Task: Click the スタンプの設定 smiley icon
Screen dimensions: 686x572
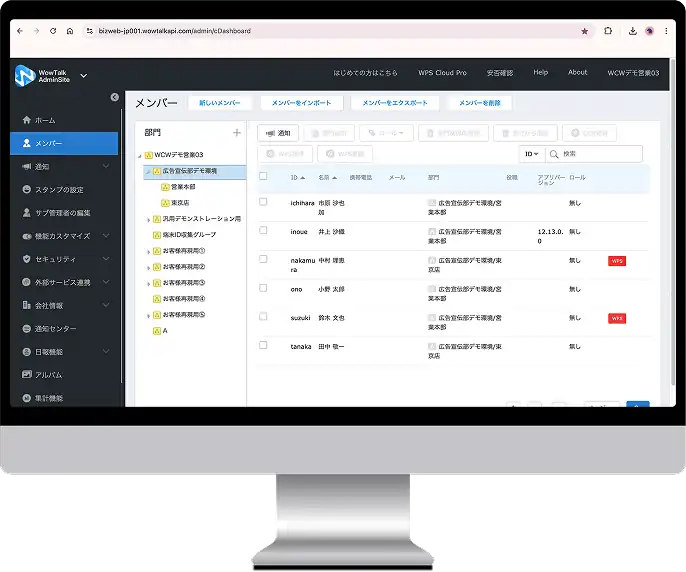Action: click(x=27, y=189)
